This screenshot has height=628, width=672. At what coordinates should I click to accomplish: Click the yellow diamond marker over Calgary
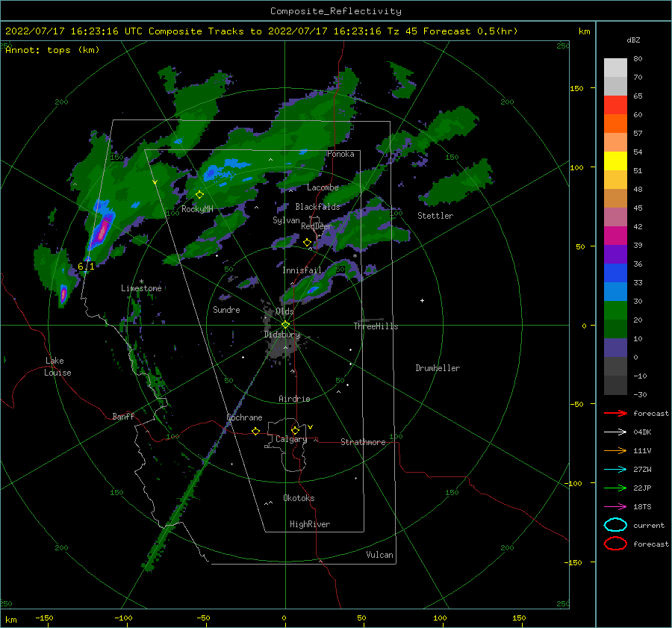tap(295, 430)
